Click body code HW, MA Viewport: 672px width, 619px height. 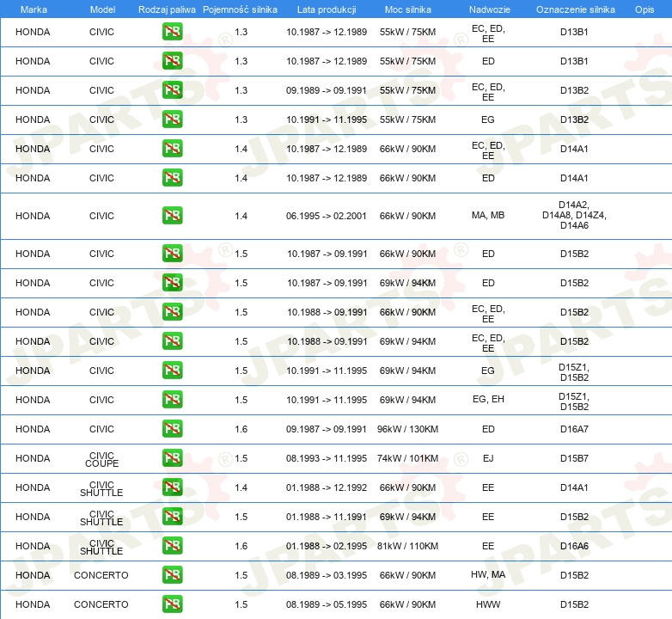pyautogui.click(x=488, y=574)
